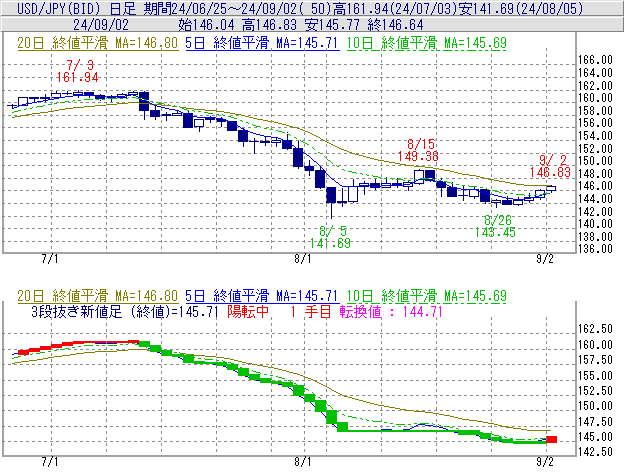This screenshot has height=475, width=624.
Task: Click the 142.50 label on lower chart axis
Action: (x=595, y=452)
